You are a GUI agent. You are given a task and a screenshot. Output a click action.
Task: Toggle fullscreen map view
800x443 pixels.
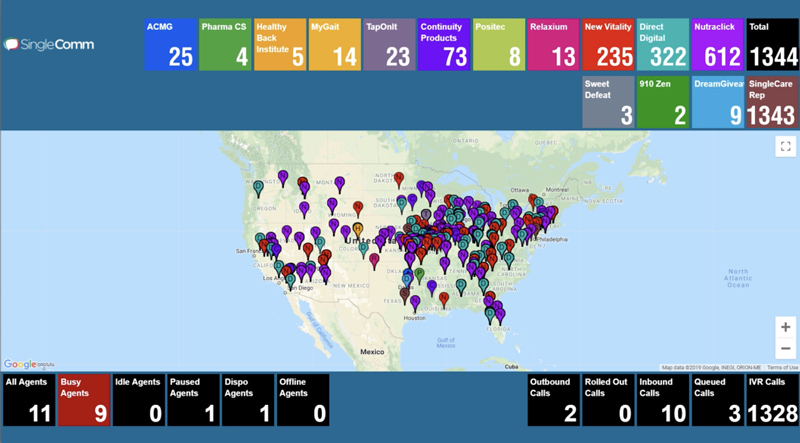coord(786,146)
